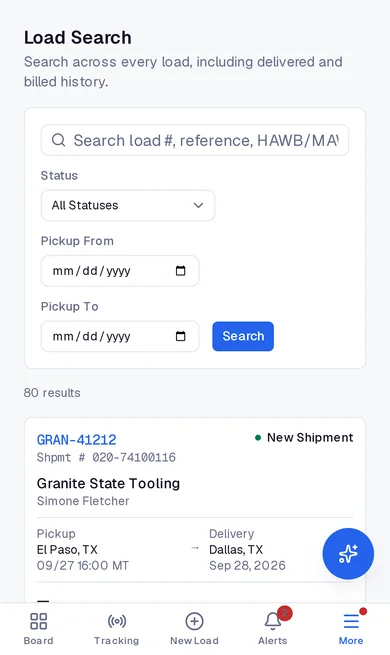
Task: Select shipment number 020-74100116
Action: pos(134,457)
